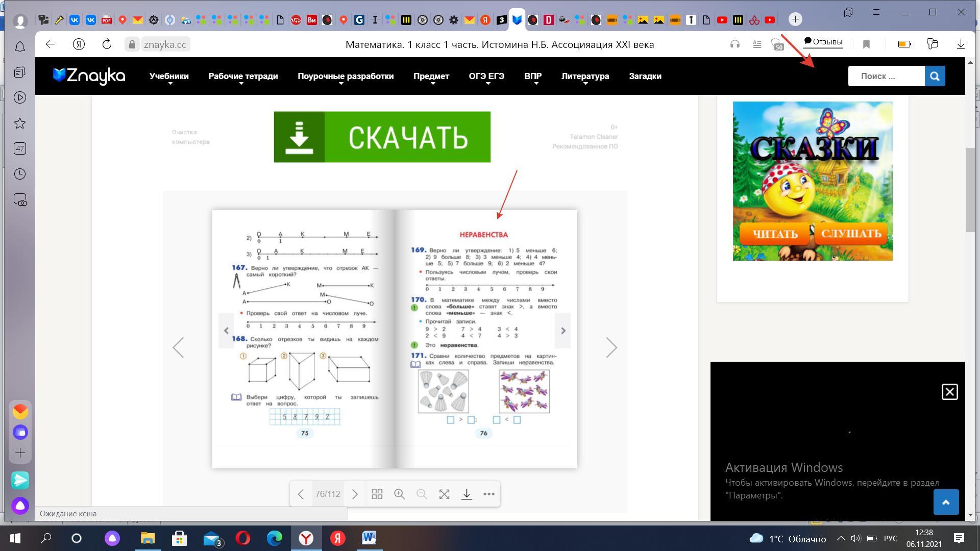Open the more options ellipsis in viewer

point(488,494)
